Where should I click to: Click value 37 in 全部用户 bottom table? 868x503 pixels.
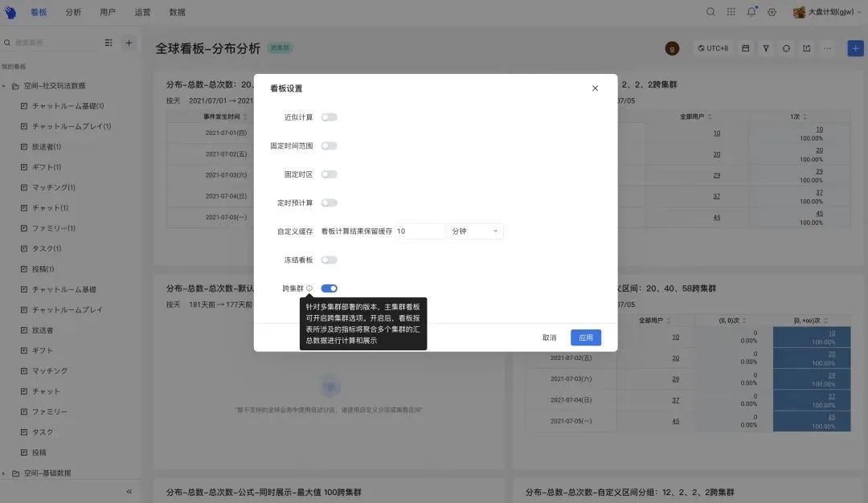[x=675, y=400]
